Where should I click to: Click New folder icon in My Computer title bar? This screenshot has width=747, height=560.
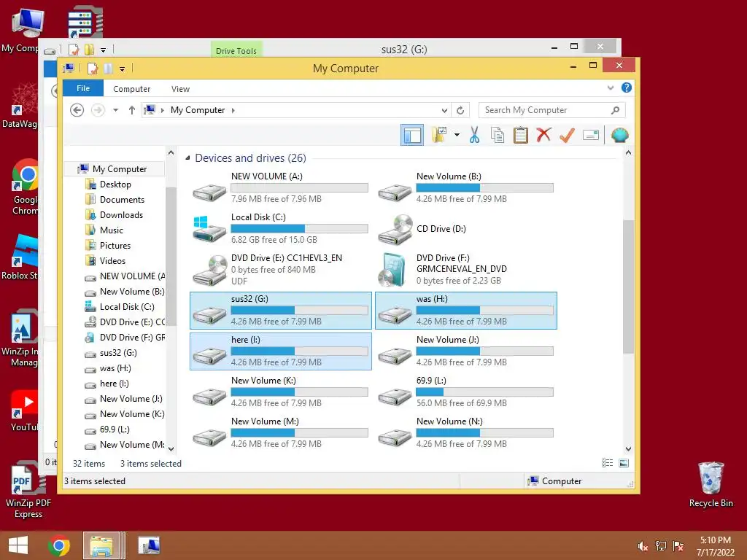[x=108, y=69]
